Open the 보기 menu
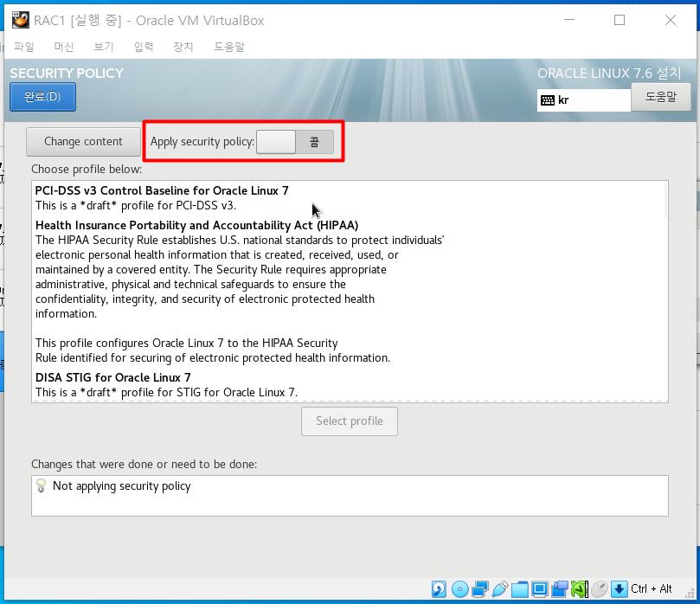 tap(104, 47)
